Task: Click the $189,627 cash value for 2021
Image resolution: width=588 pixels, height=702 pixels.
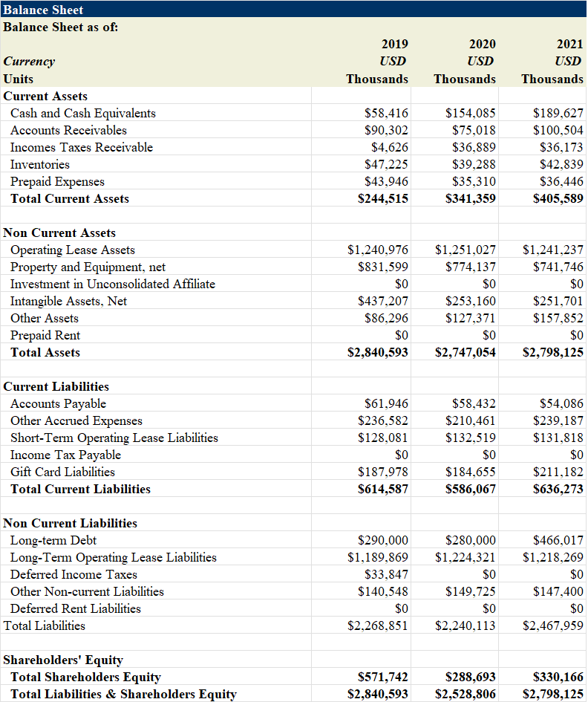Action: tap(558, 113)
